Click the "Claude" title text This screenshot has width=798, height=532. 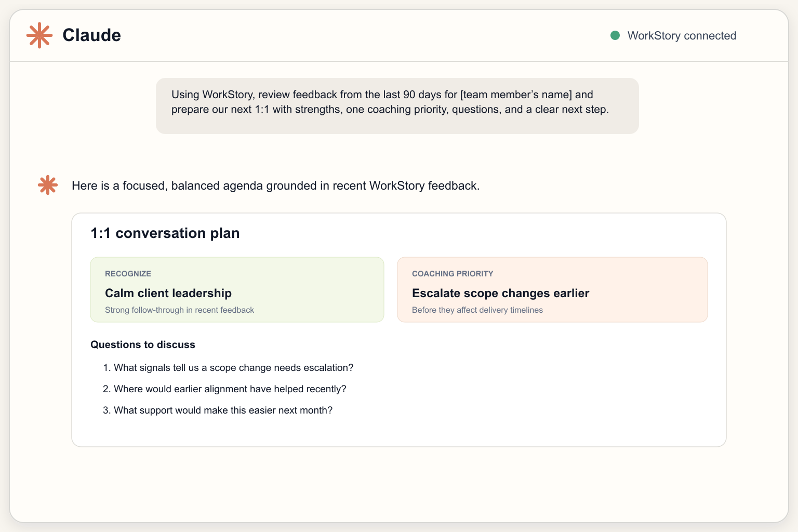92,35
